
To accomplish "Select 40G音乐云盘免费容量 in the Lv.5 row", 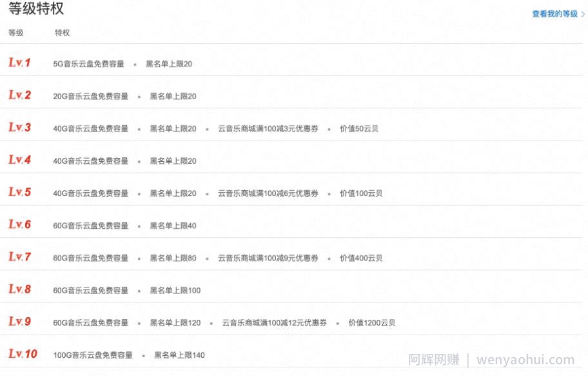I will pos(91,193).
